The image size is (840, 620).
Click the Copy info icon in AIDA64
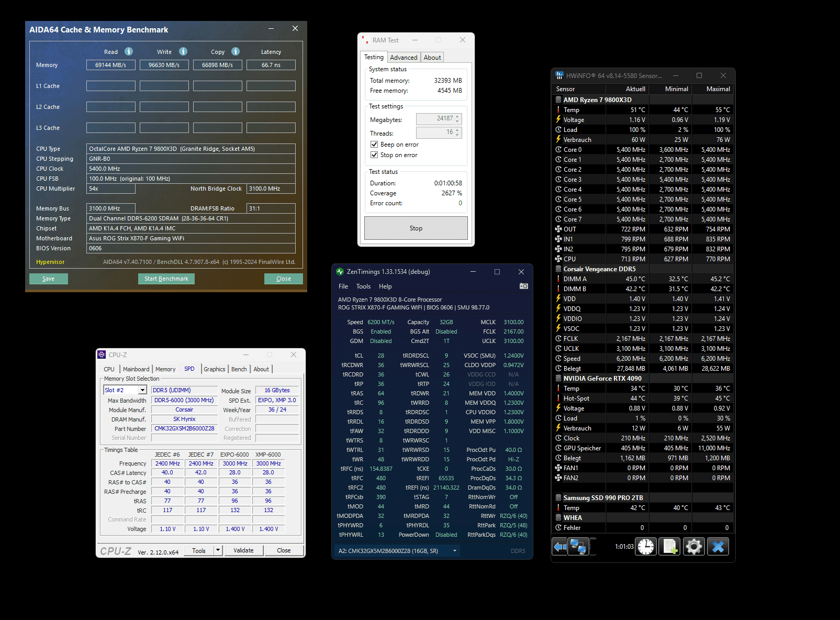pos(236,51)
